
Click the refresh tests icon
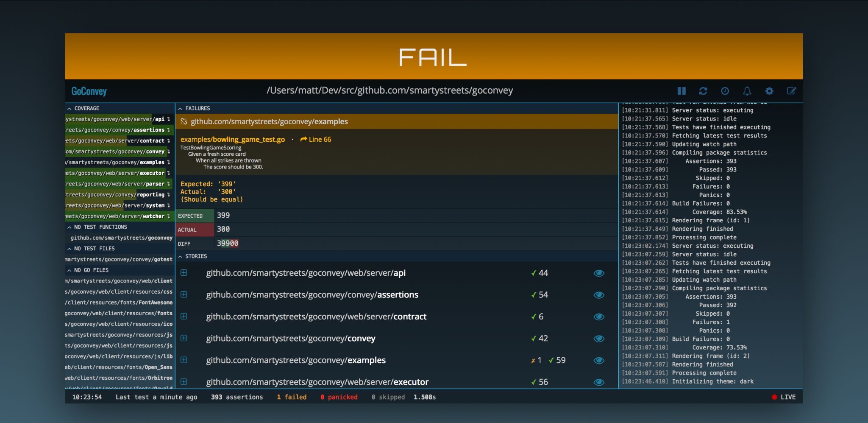[x=703, y=91]
